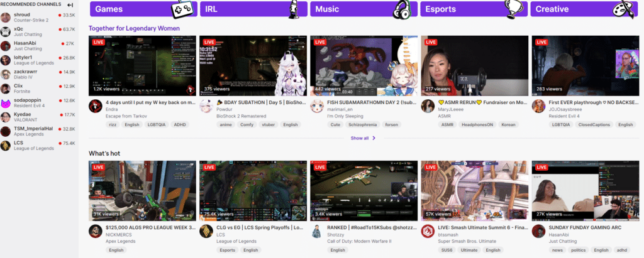Collapse the Recommended Channels sidebar arrow
The image size is (644, 258).
[x=70, y=4]
